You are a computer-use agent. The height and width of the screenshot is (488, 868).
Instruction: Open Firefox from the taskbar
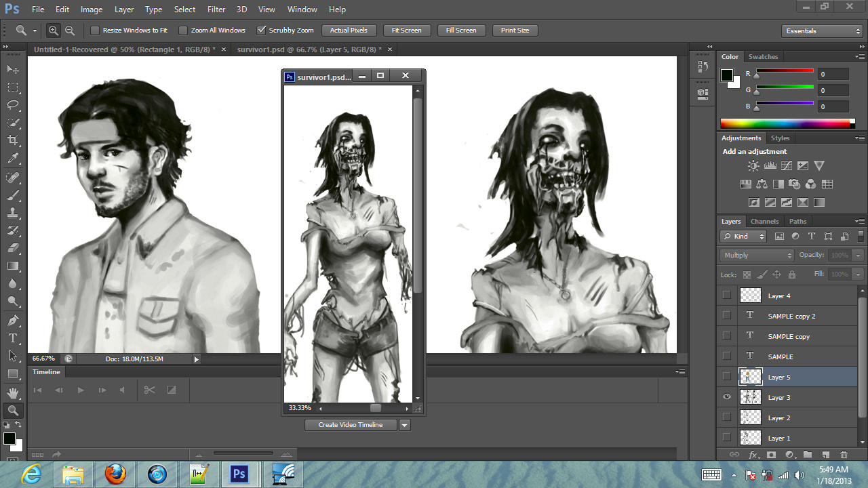pos(115,474)
